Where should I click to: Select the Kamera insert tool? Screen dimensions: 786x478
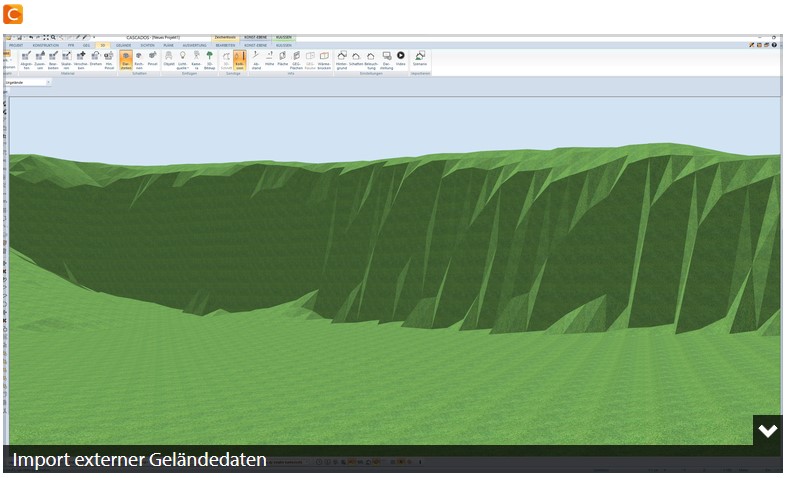pos(196,60)
